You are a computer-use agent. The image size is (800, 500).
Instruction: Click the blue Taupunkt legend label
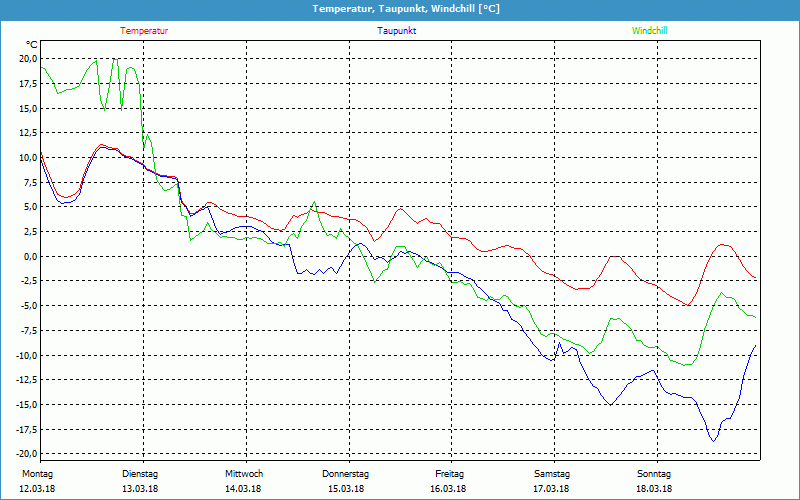397,31
